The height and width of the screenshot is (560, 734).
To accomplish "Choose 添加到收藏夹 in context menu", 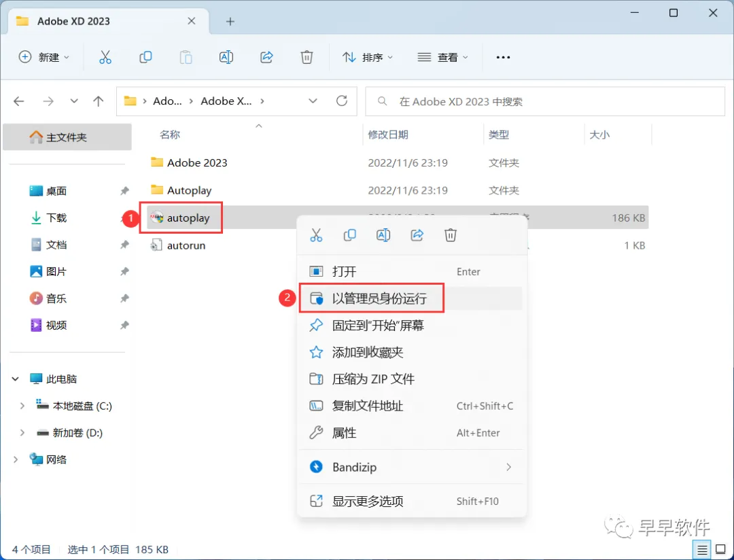I will pyautogui.click(x=410, y=352).
